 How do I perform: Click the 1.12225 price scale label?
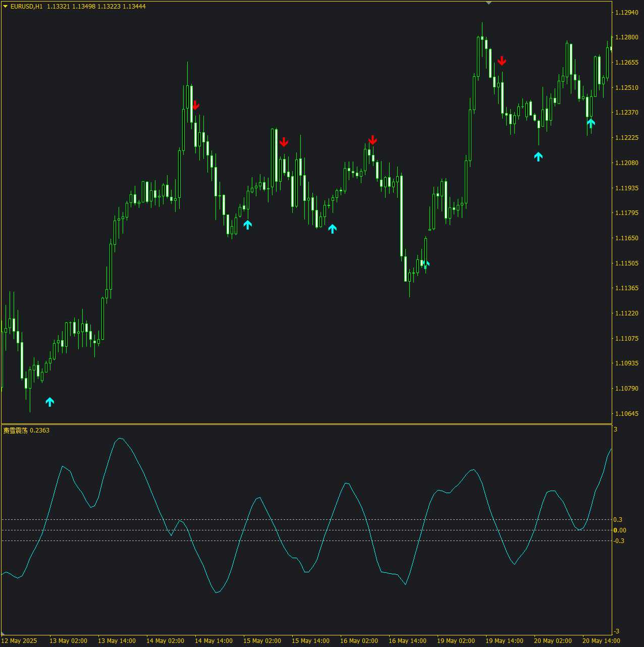(x=626, y=138)
